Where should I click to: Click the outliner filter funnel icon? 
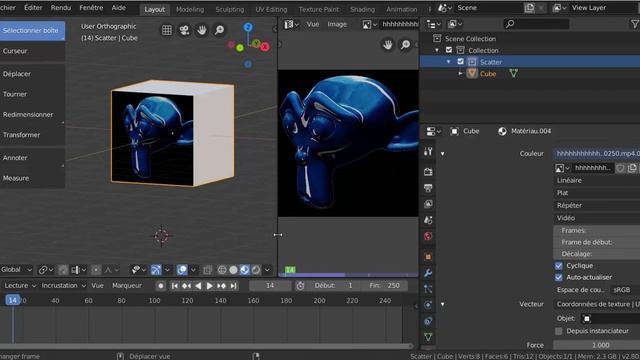point(635,24)
